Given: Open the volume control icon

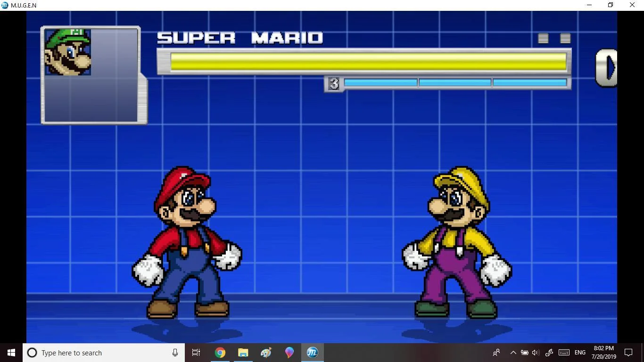Looking at the screenshot, I should (x=535, y=353).
